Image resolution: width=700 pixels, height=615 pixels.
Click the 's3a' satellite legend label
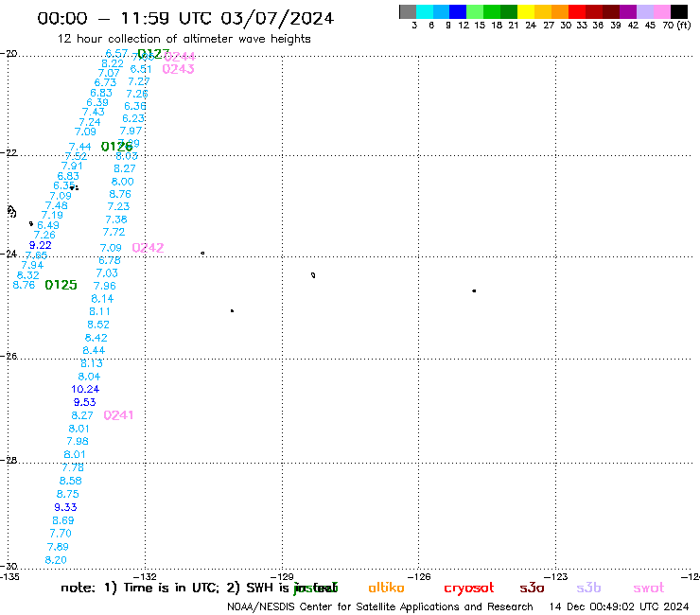pyautogui.click(x=532, y=588)
